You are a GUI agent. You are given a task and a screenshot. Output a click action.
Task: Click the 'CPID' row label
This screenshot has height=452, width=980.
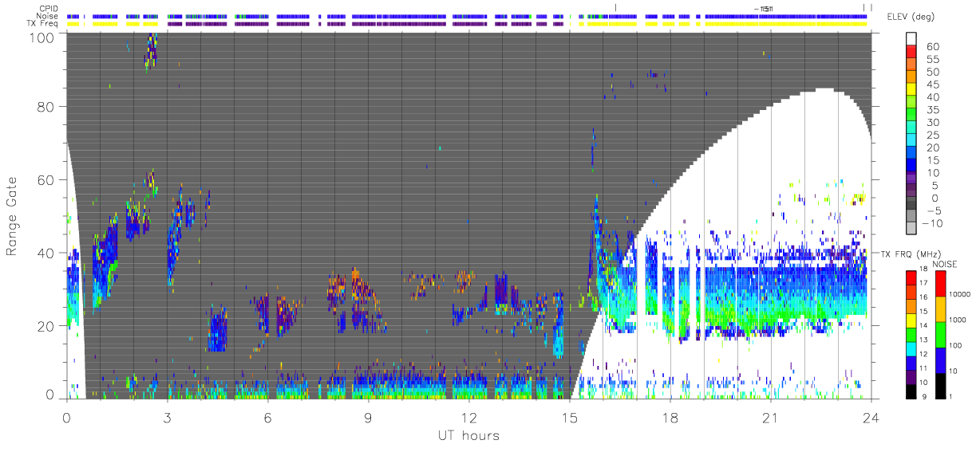49,9
